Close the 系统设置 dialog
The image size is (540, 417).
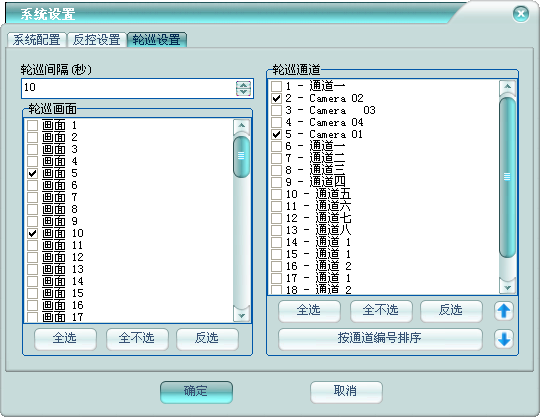[521, 14]
